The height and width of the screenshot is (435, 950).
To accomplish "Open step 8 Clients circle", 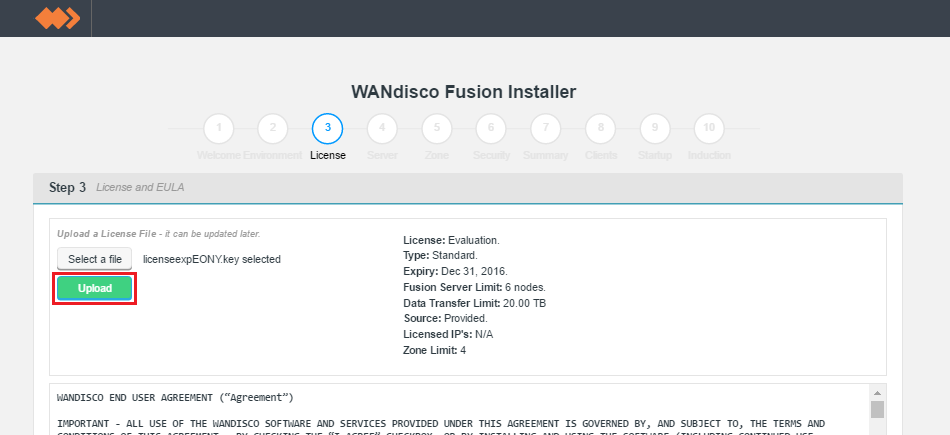I will click(x=600, y=128).
